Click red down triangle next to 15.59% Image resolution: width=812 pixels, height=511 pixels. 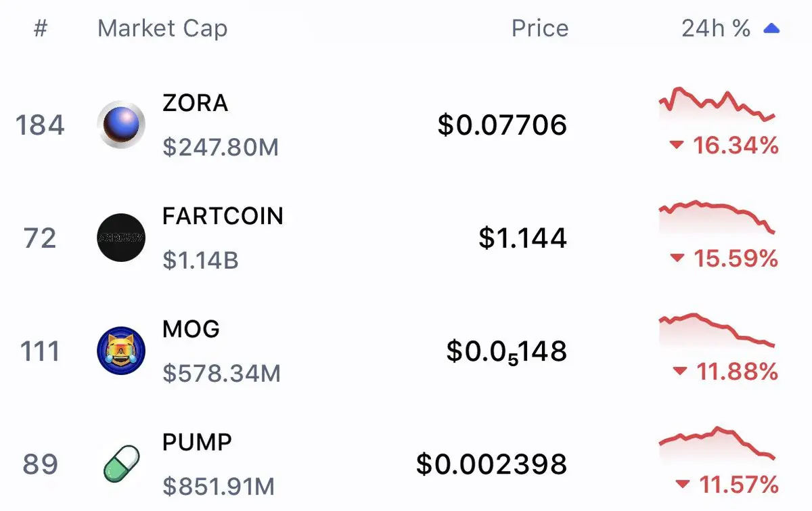tap(676, 258)
